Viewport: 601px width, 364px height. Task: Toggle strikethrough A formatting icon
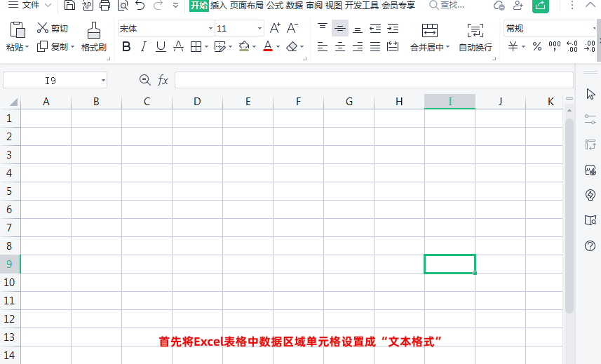[178, 47]
